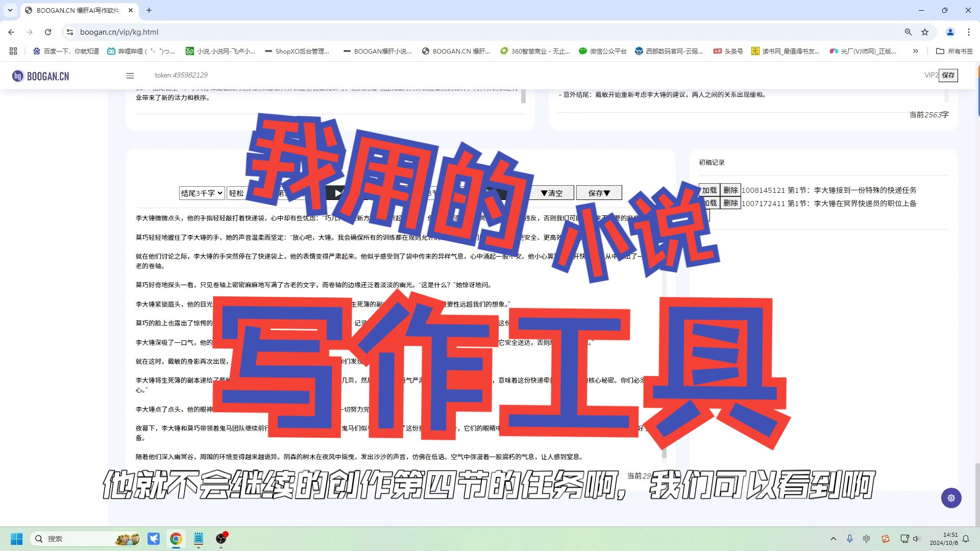Click the BOOGAN.CN logo icon
Image resolution: width=980 pixels, height=551 pixels.
click(18, 76)
